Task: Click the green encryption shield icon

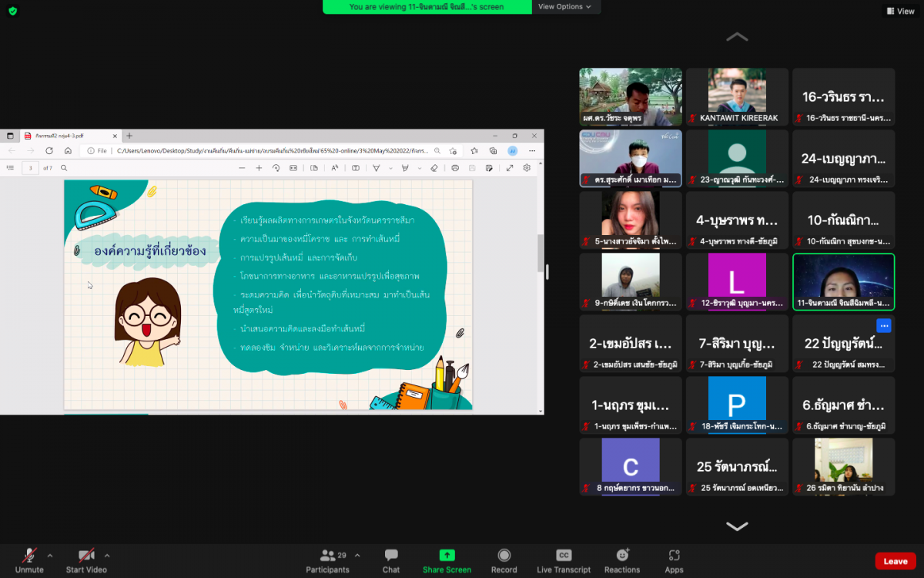Action: [12, 11]
